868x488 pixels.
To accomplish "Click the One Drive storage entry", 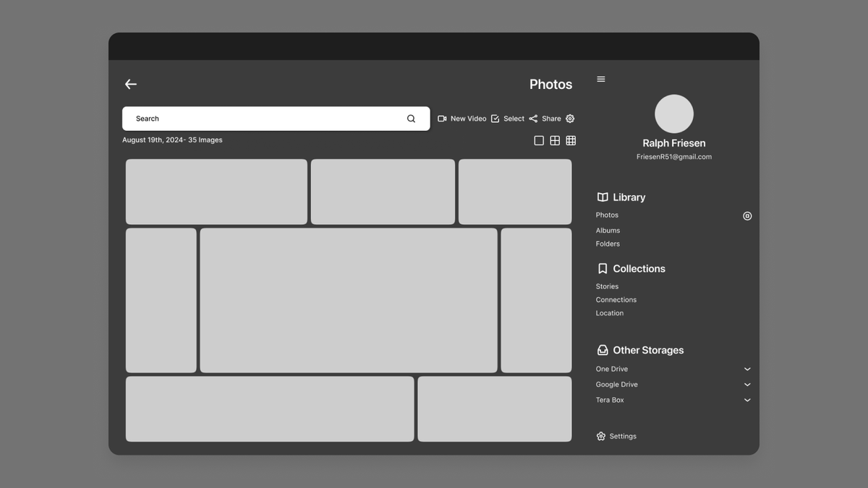I will 612,369.
